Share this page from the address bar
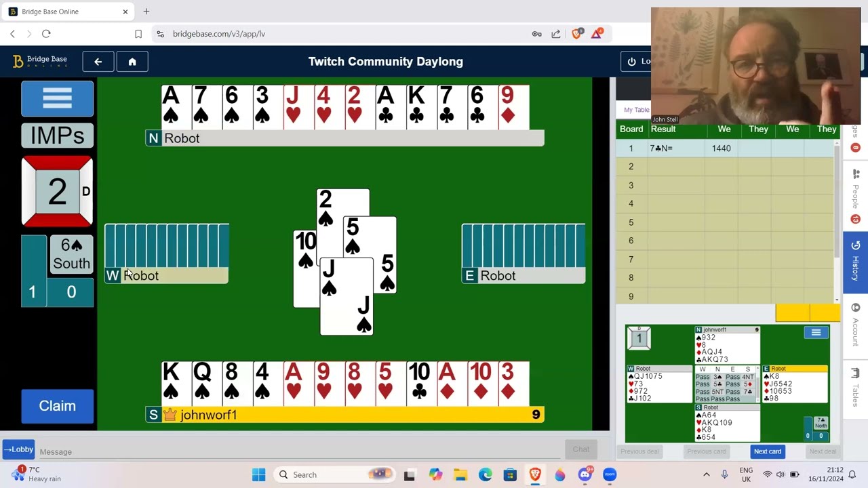Screen dimensions: 868x488 click(x=556, y=34)
